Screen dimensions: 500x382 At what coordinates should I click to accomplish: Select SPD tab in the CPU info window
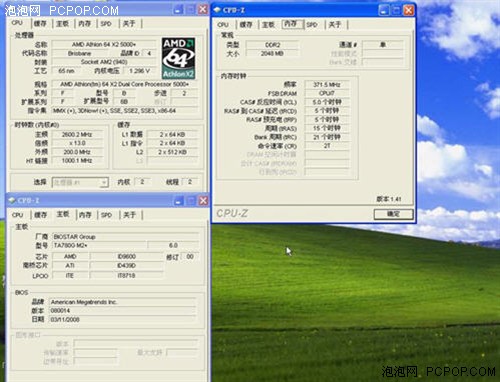(106, 23)
